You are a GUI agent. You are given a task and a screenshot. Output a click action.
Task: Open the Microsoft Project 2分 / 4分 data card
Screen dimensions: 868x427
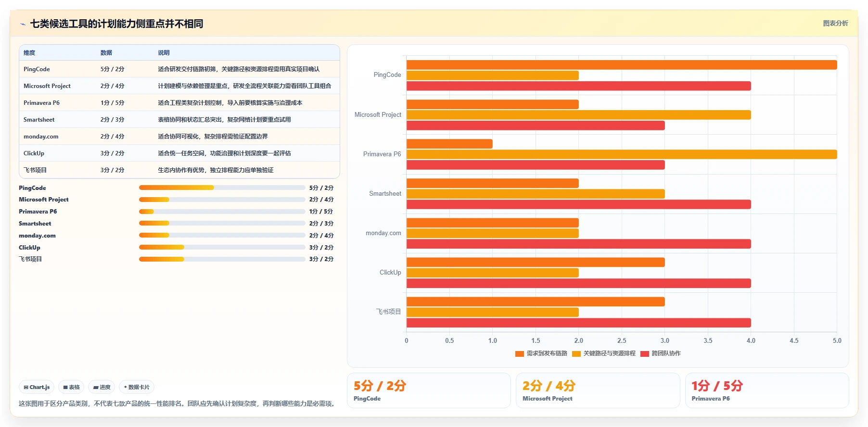point(598,390)
